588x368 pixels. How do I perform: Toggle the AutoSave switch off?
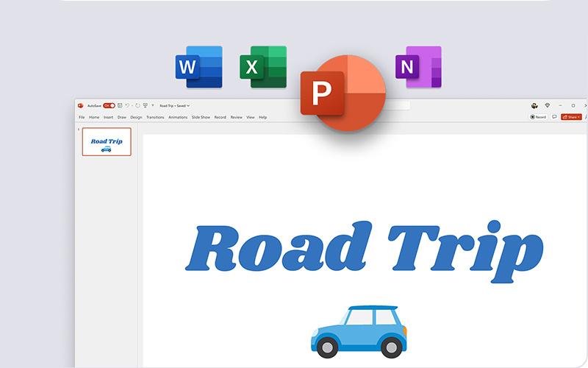pyautogui.click(x=109, y=105)
